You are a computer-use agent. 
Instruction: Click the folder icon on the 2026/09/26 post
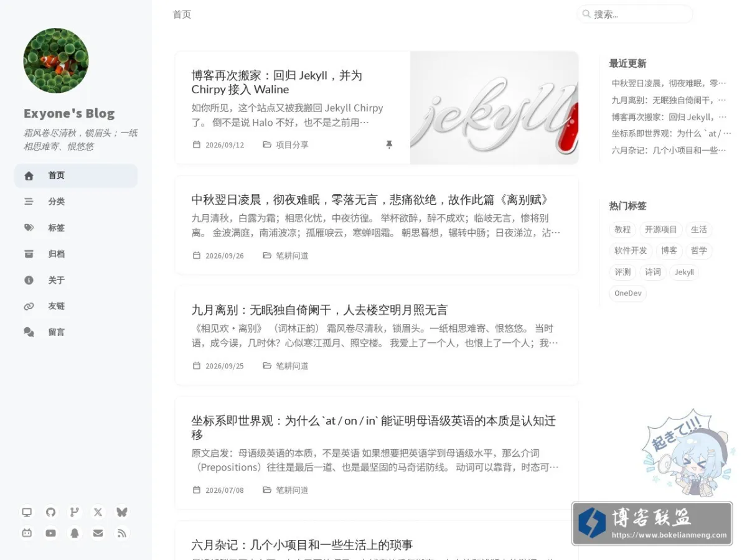pyautogui.click(x=267, y=255)
